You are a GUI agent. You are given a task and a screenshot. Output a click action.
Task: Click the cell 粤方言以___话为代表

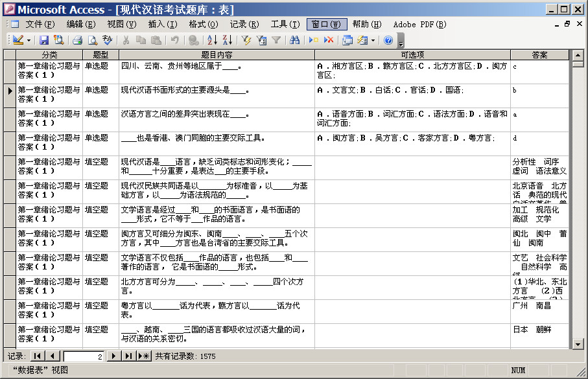217,312
